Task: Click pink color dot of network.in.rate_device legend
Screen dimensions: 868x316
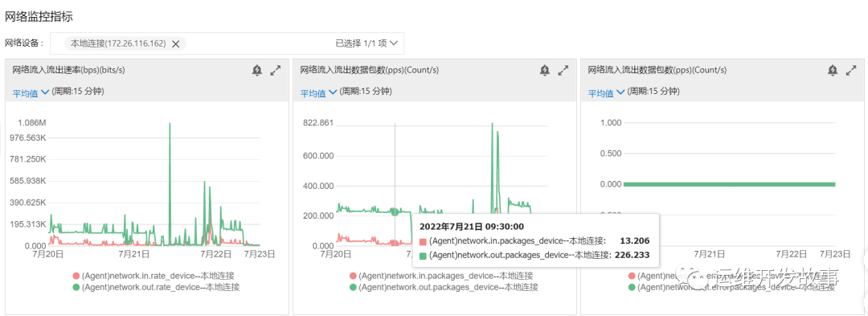Action: click(x=76, y=276)
